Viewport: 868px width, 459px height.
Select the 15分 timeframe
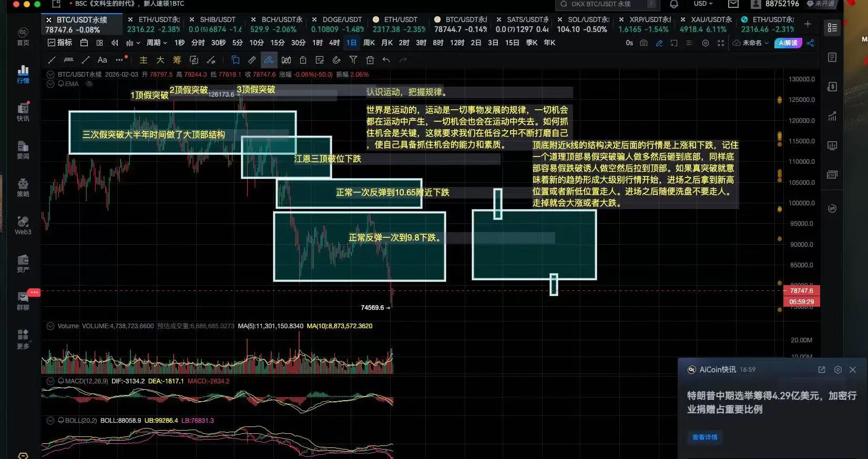pyautogui.click(x=277, y=43)
